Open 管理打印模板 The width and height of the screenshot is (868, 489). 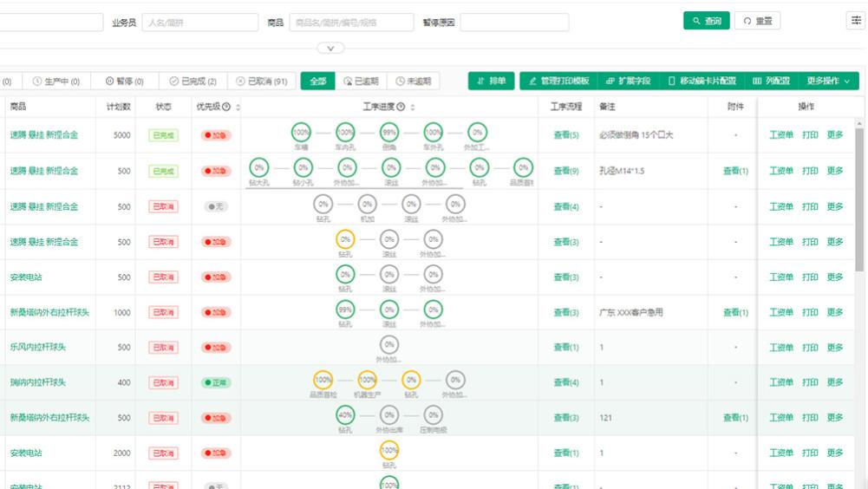[x=558, y=81]
